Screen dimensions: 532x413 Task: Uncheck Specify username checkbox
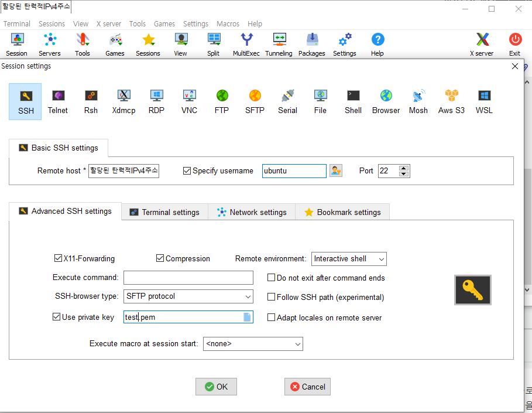pyautogui.click(x=187, y=171)
